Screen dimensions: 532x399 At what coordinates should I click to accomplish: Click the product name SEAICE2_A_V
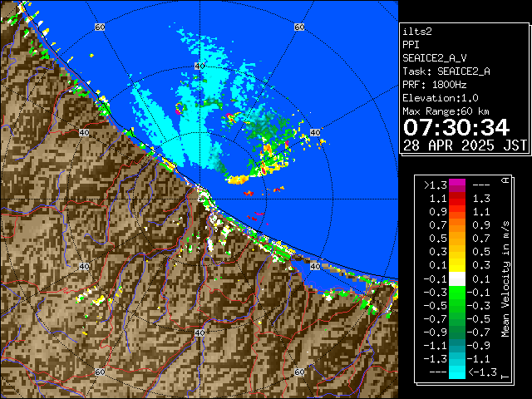coord(434,58)
